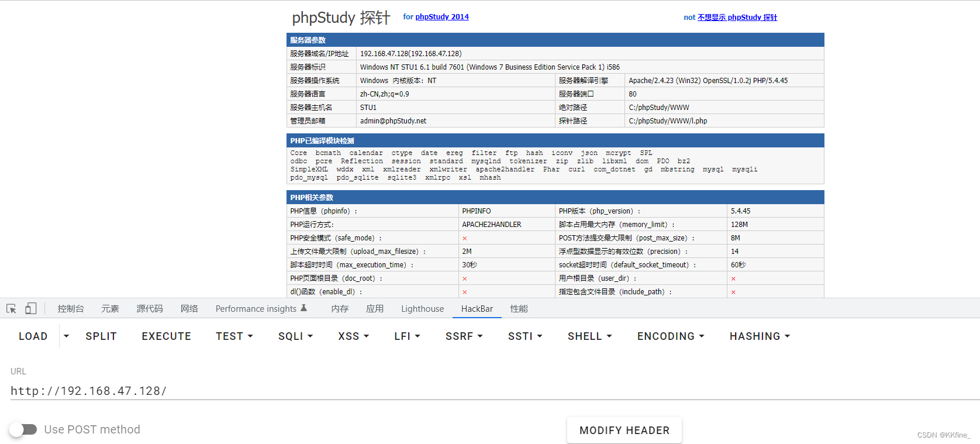Click the Apache/2.4.23 server engine value

click(708, 80)
